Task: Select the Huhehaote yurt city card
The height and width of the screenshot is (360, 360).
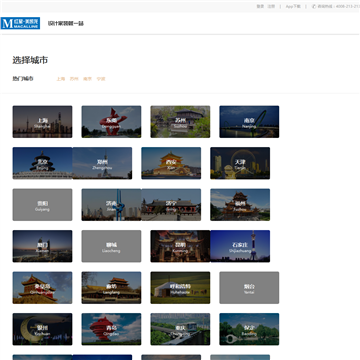Action: 180,288
